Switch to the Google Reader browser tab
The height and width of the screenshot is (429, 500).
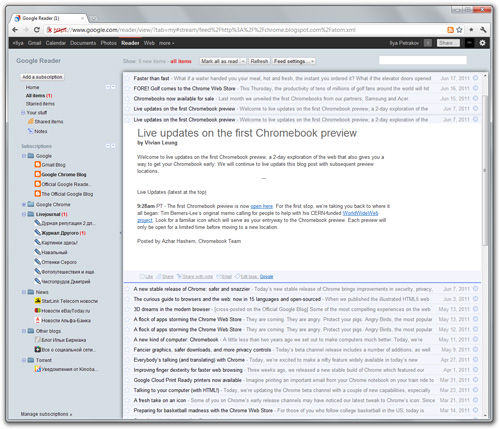pos(49,18)
